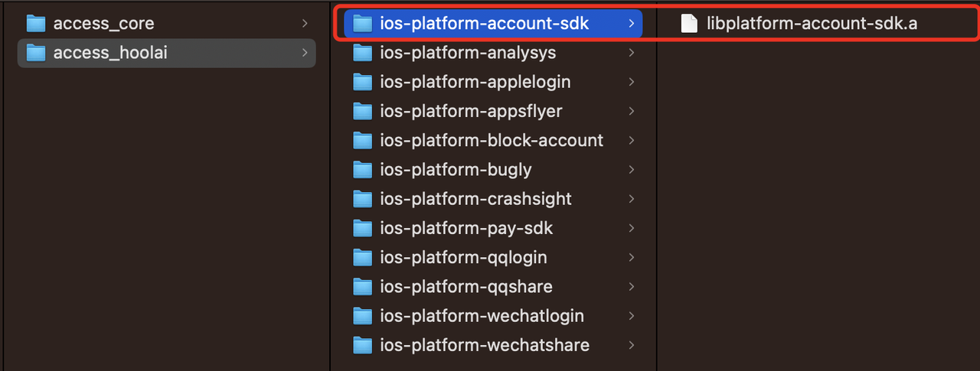The height and width of the screenshot is (371, 980).
Task: Click the ios-platform-qqshare folder icon
Action: point(362,286)
